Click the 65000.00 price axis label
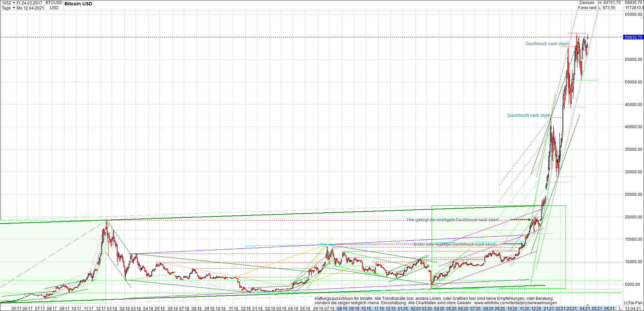Screen dimensions: 644x311 (634, 14)
